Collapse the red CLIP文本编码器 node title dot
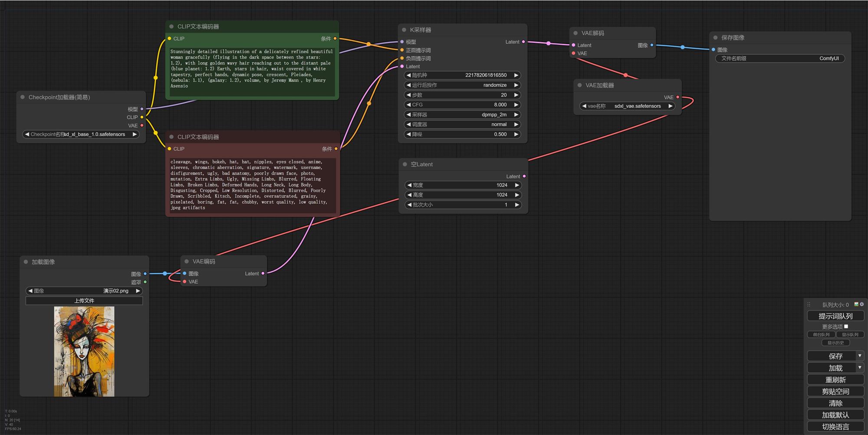The width and height of the screenshot is (868, 435). tap(171, 137)
